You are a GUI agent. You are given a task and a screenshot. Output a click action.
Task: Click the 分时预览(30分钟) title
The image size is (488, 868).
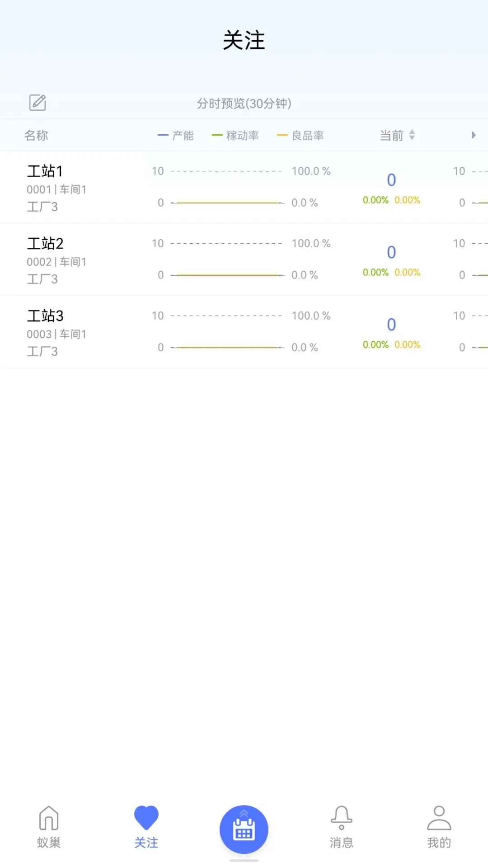pyautogui.click(x=244, y=104)
